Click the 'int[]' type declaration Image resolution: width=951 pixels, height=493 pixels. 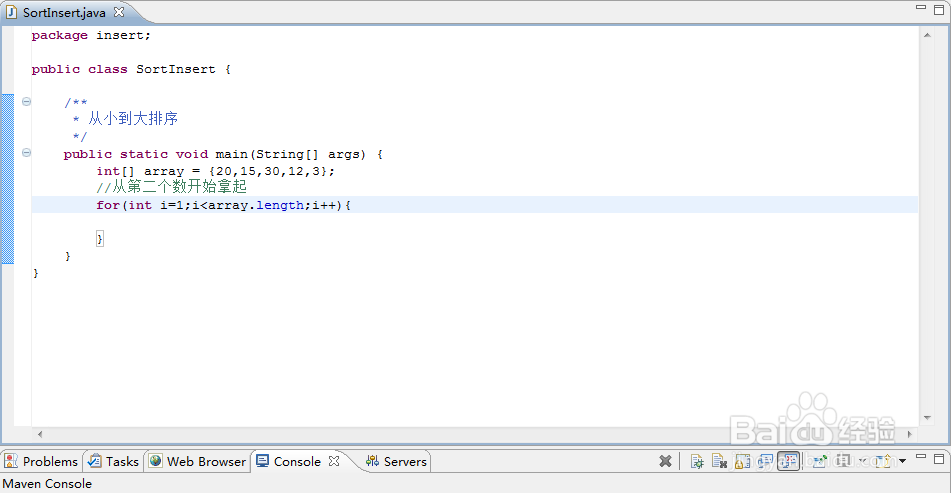click(115, 171)
